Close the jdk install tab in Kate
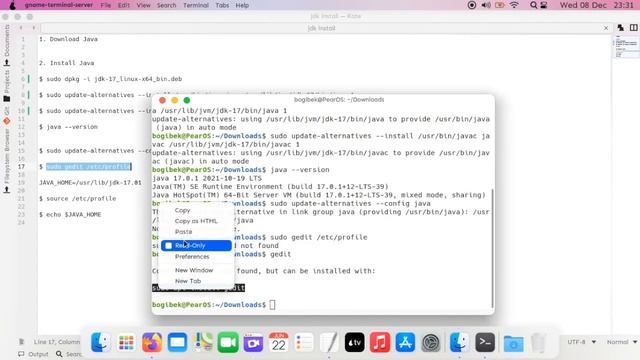Screen dimensions: 640x360 606,28
